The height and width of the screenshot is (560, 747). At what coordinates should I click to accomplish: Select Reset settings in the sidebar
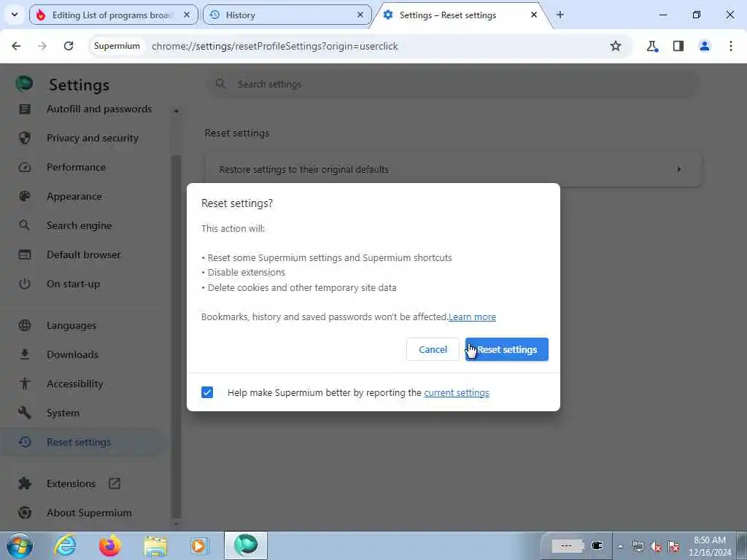[83, 443]
